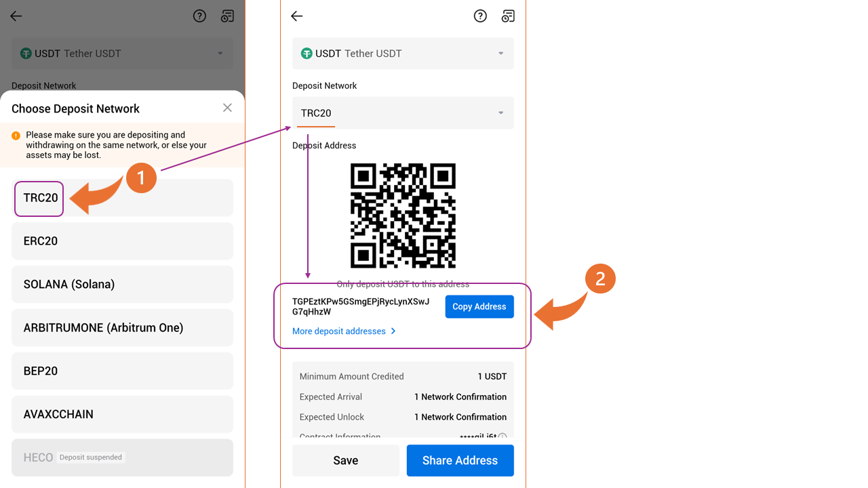This screenshot has height=488, width=868.
Task: Click Deposit Network label on right screen
Action: pos(325,86)
